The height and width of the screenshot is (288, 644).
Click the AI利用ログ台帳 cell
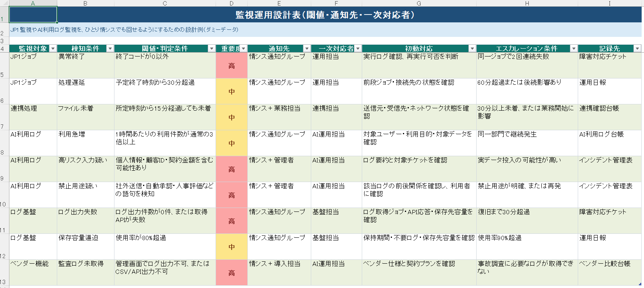coord(610,143)
